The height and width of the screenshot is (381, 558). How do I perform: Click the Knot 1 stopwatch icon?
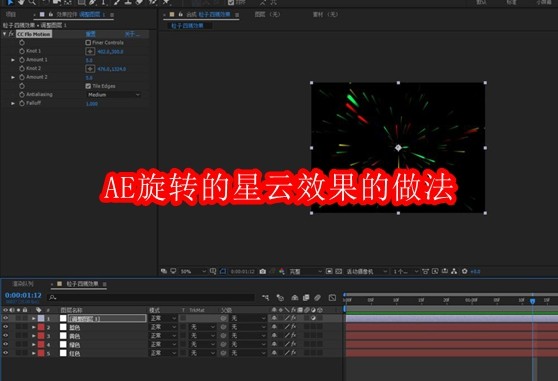22,51
